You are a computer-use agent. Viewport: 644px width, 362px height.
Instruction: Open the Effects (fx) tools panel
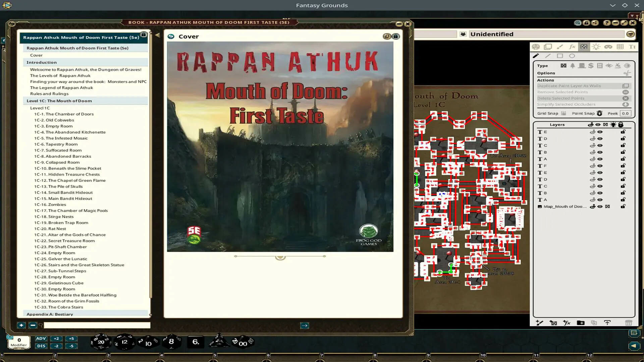[572, 47]
